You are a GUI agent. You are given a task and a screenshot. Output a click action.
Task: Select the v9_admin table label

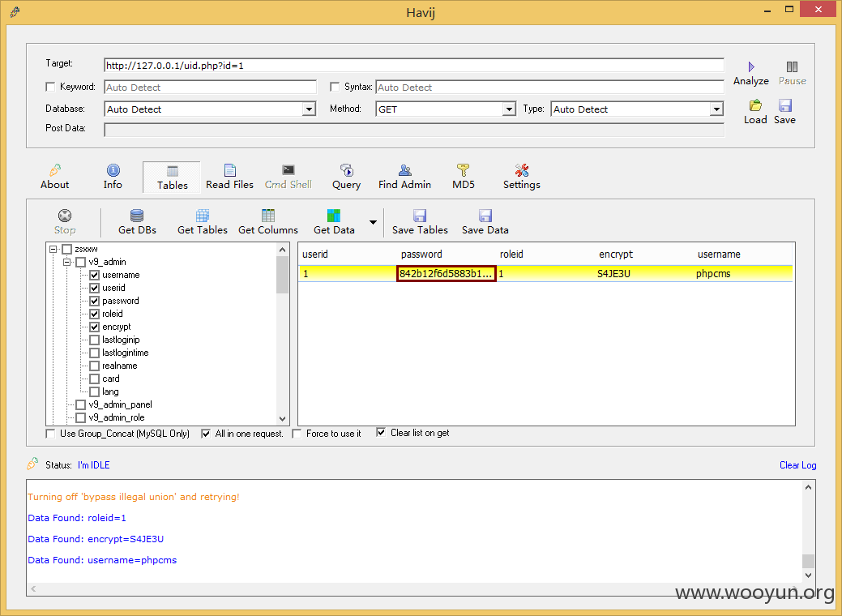[108, 262]
